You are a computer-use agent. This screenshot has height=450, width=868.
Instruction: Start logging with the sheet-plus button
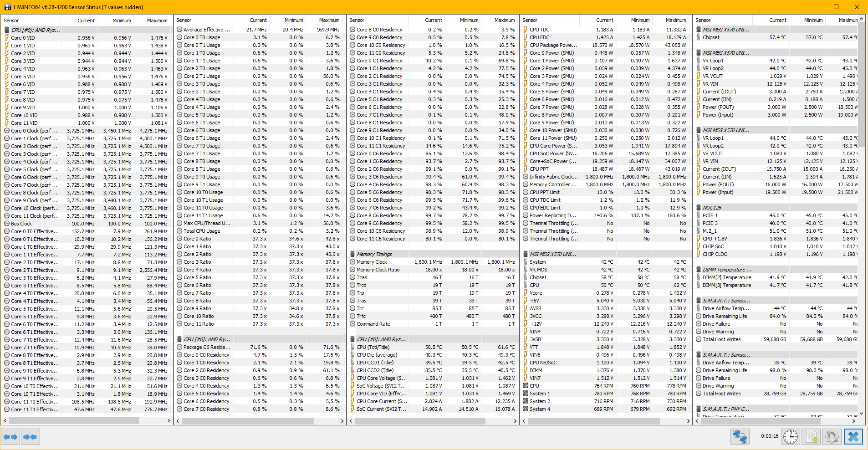coord(811,437)
